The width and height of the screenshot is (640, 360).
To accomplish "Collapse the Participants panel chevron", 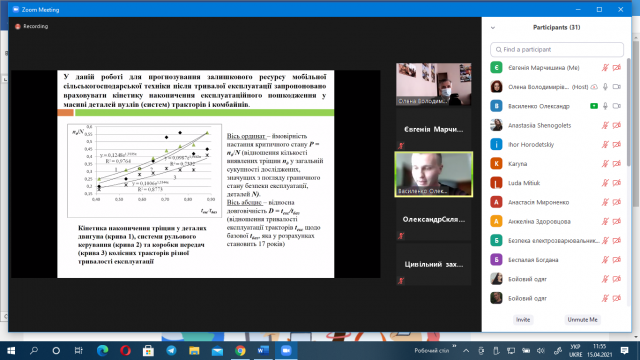I will click(x=493, y=28).
